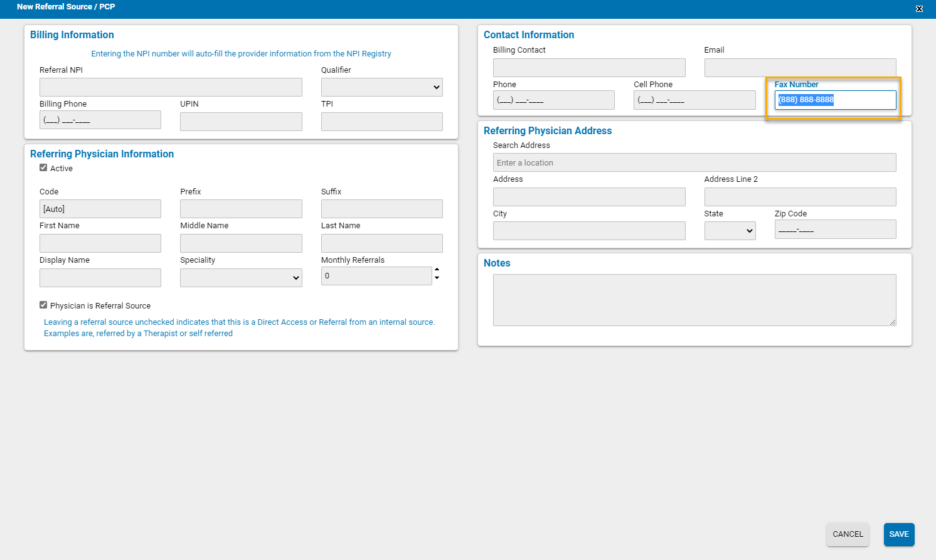Click the Display Name field
The width and height of the screenshot is (936, 560).
[100, 277]
